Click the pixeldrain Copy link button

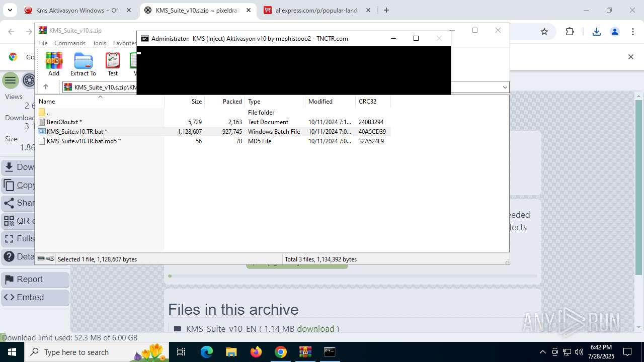pyautogui.click(x=18, y=186)
